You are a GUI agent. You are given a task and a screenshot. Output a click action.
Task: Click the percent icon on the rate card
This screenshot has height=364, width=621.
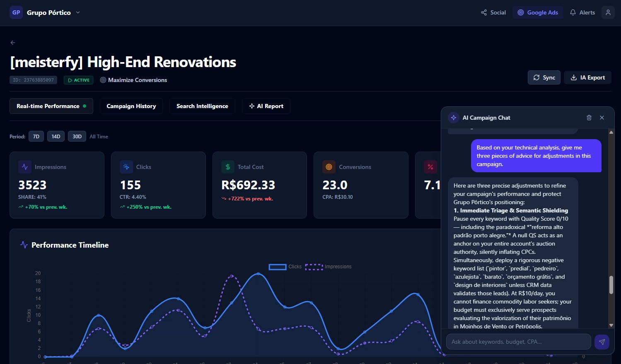[x=430, y=167]
